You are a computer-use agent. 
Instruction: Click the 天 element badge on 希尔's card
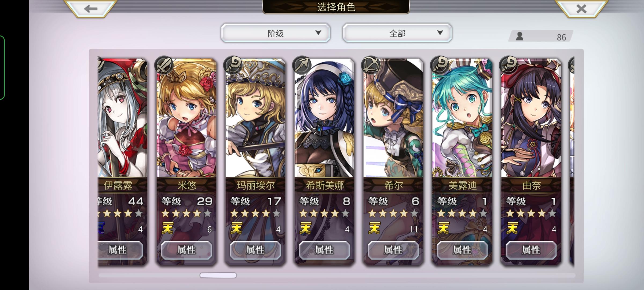374,228
